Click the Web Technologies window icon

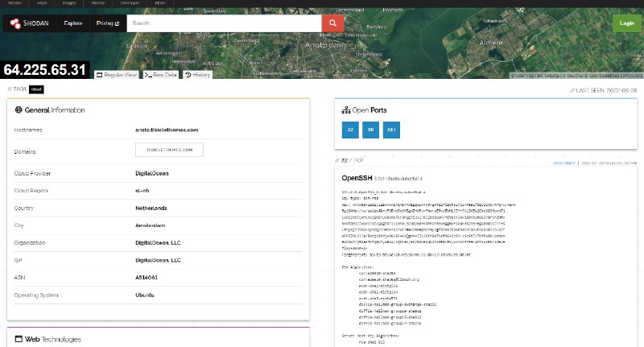(x=19, y=339)
